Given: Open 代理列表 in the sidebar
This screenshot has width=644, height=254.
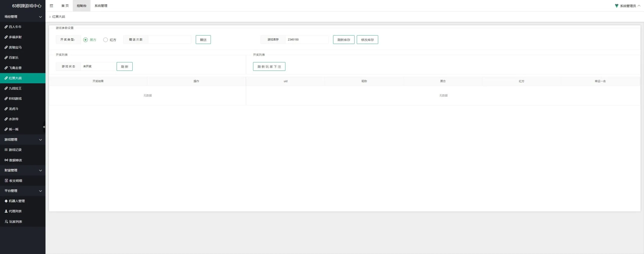Looking at the screenshot, I should click(x=23, y=211).
